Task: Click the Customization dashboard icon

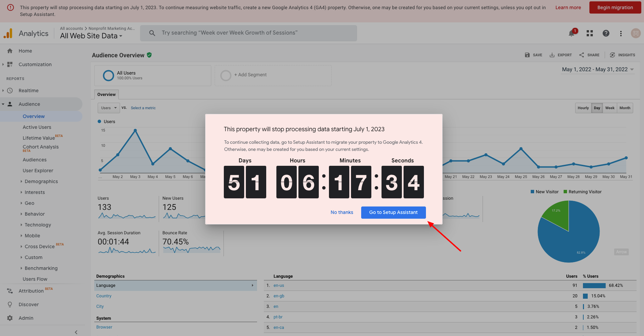Action: click(10, 64)
